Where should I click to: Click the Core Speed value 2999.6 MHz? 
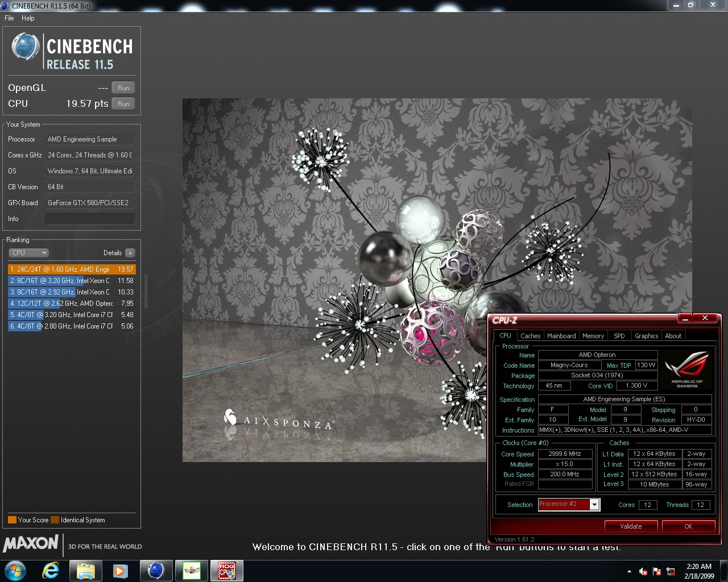pyautogui.click(x=565, y=454)
